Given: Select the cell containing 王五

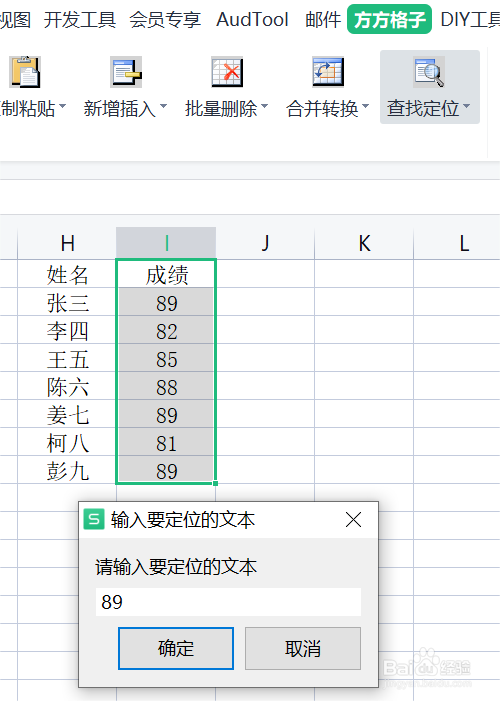Looking at the screenshot, I should click(67, 359).
